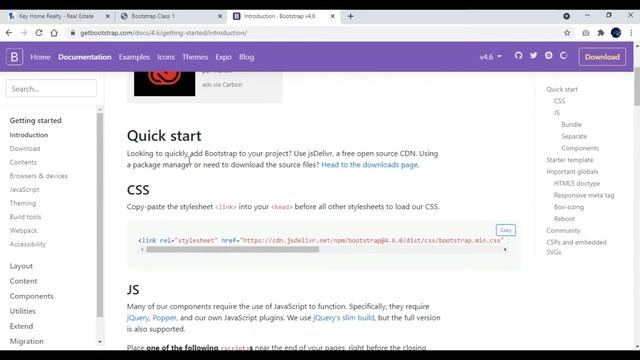
Task: Expand the Extend sidebar section
Action: tap(21, 326)
